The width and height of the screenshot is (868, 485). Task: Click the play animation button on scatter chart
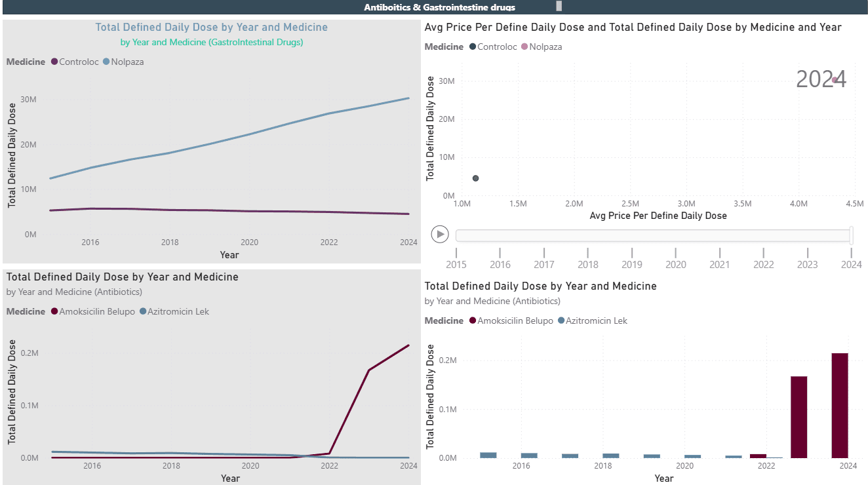pos(440,234)
